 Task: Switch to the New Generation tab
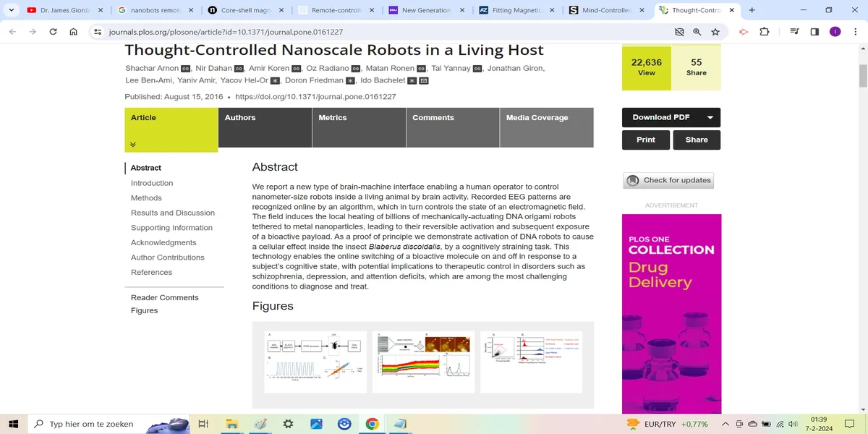tap(426, 10)
